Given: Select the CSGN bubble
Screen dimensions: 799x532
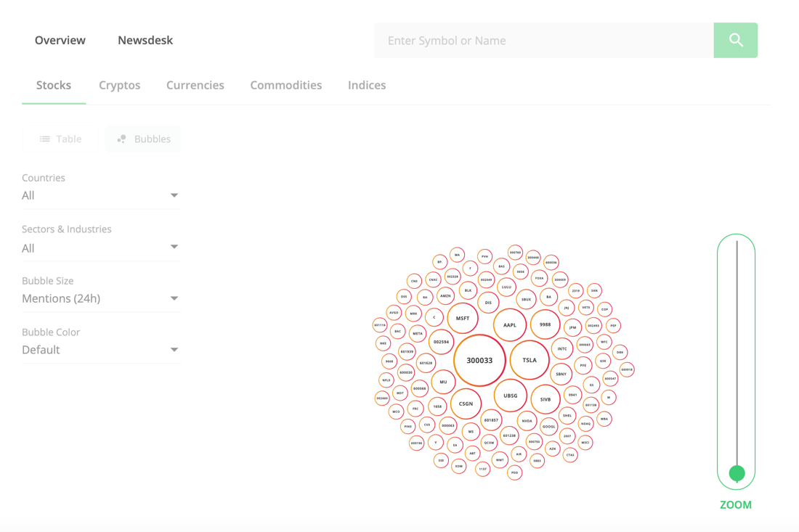Looking at the screenshot, I should pyautogui.click(x=466, y=404).
